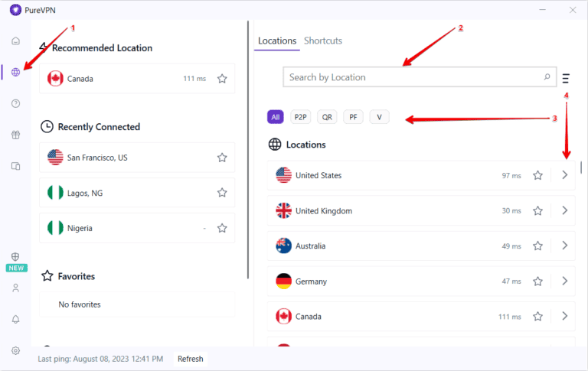The width and height of the screenshot is (588, 371).
Task: Select the P2P filter chip
Action: [300, 117]
